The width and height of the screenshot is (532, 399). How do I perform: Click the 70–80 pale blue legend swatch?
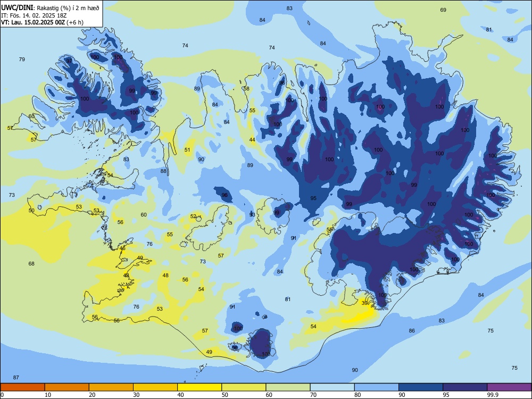point(332,387)
